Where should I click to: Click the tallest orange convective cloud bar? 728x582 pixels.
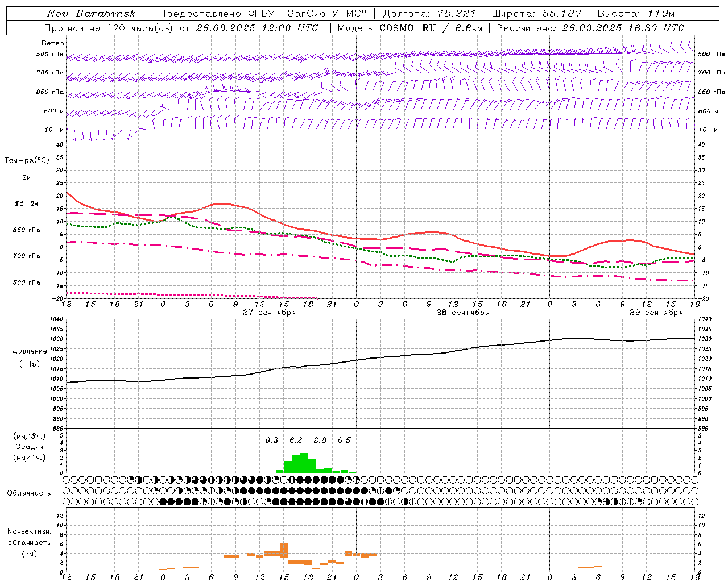pos(283,550)
